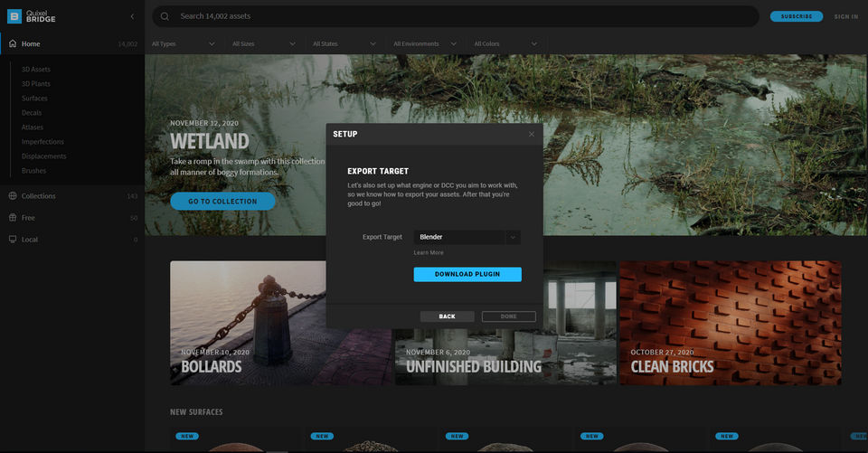The height and width of the screenshot is (453, 868).
Task: Click the Free gift icon
Action: pyautogui.click(x=13, y=218)
